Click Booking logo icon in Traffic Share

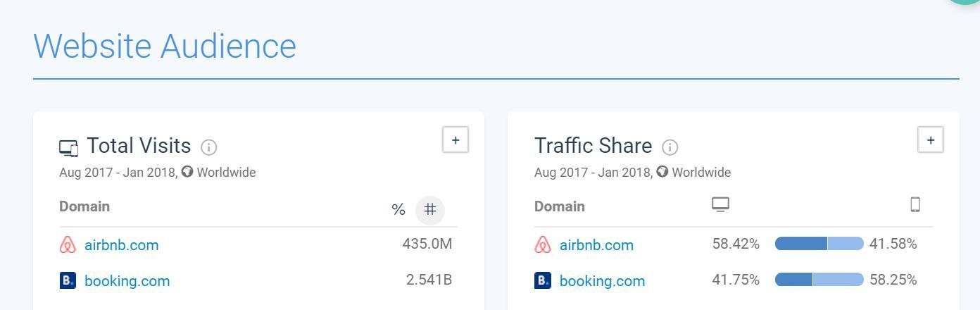543,280
